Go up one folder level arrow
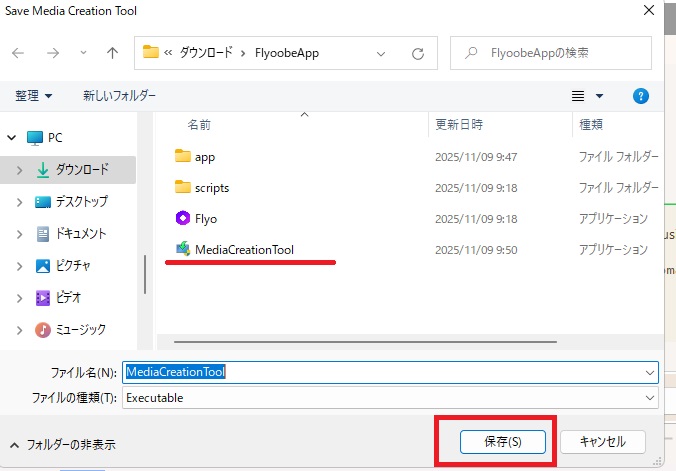The height and width of the screenshot is (471, 676). [112, 52]
